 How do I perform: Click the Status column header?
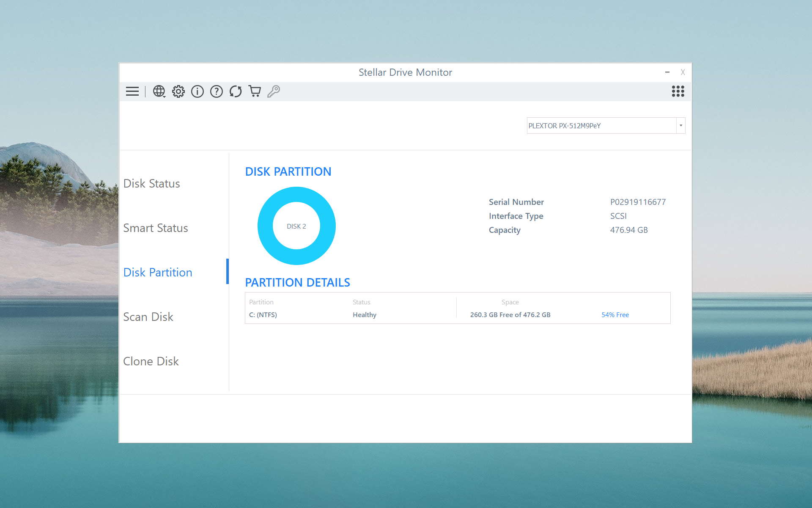pyautogui.click(x=362, y=302)
